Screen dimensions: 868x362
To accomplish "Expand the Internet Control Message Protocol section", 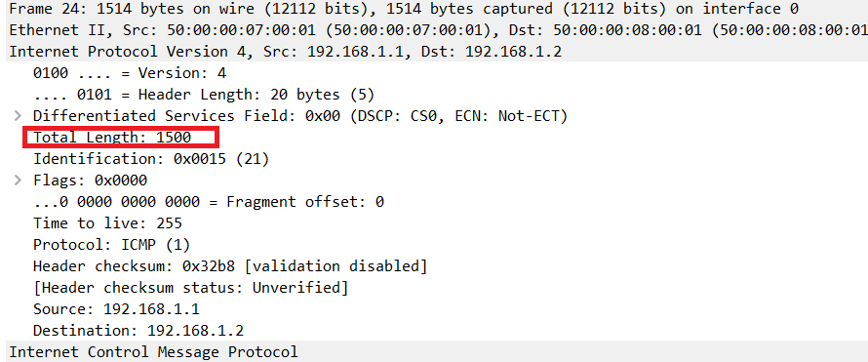I will tap(434, 351).
